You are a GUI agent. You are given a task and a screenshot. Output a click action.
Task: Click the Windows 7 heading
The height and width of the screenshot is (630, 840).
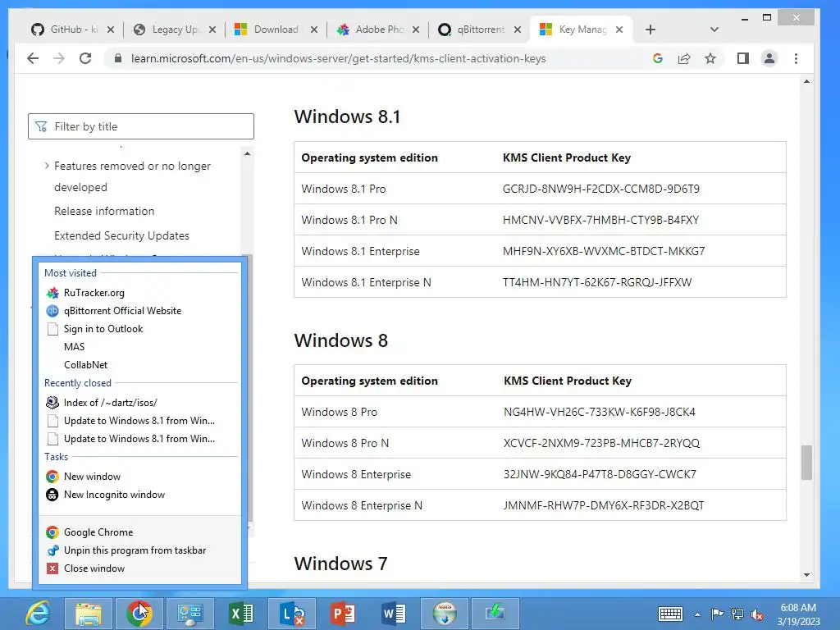coord(340,564)
